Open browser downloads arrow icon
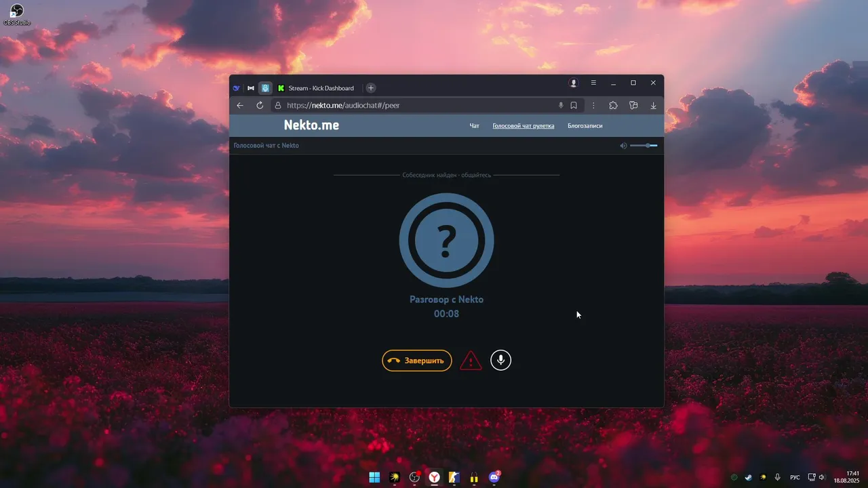The image size is (868, 488). pos(653,106)
